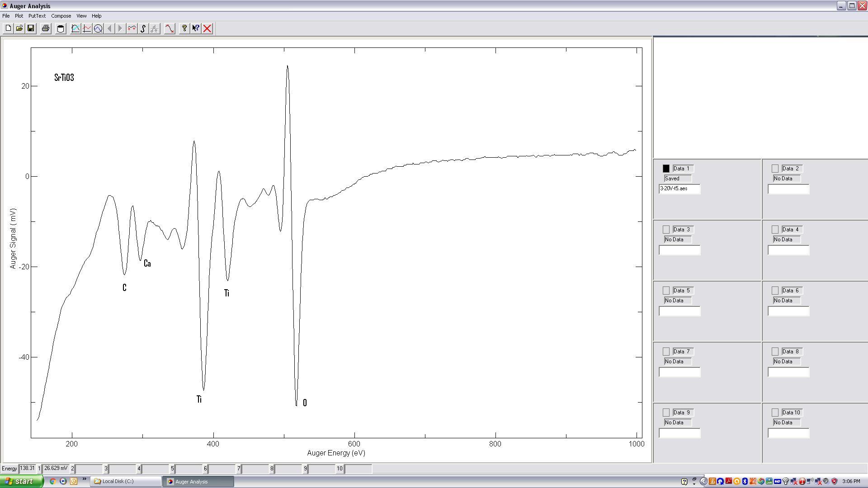Click the magnifier zoom plot icon
This screenshot has height=488, width=868.
(x=98, y=28)
